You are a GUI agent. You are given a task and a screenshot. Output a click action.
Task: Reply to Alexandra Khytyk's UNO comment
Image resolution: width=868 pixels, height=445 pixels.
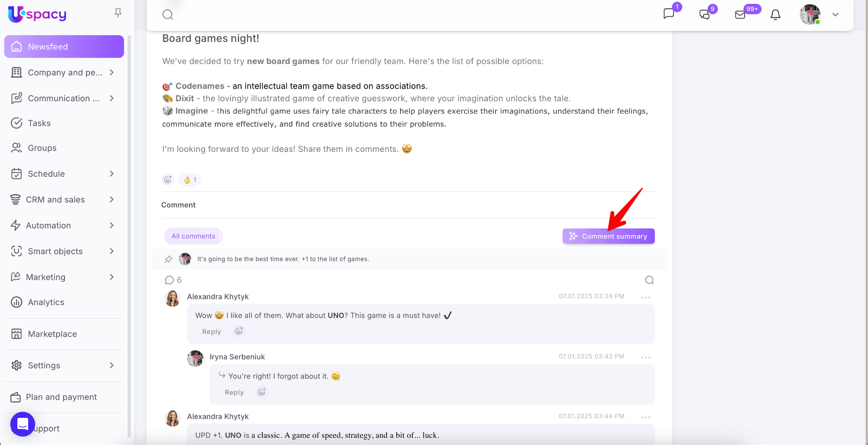pyautogui.click(x=211, y=332)
